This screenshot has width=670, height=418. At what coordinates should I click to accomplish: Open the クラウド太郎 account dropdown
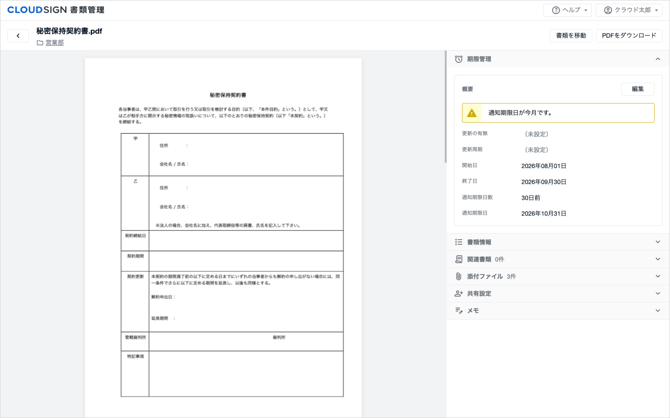(x=629, y=10)
